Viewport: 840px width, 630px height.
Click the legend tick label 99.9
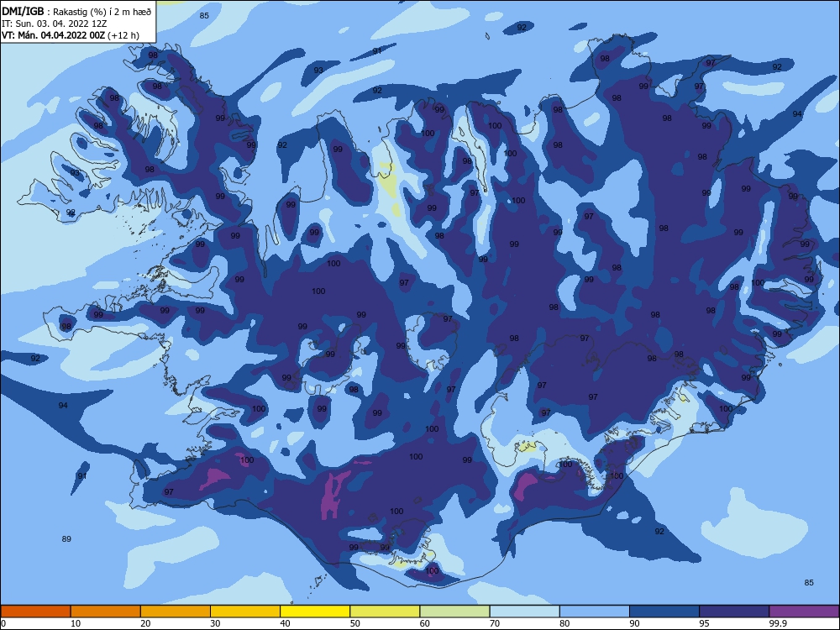(x=779, y=623)
